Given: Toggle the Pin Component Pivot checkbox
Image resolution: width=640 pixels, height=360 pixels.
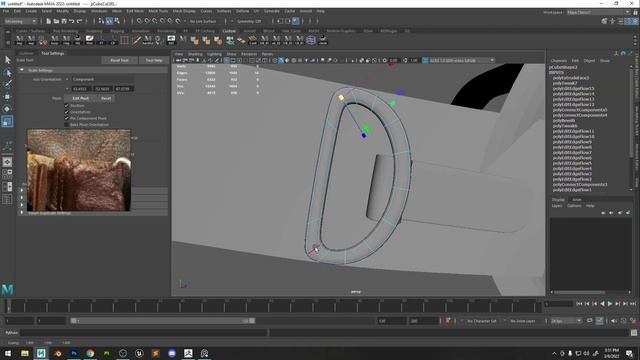Looking at the screenshot, I should (67, 118).
